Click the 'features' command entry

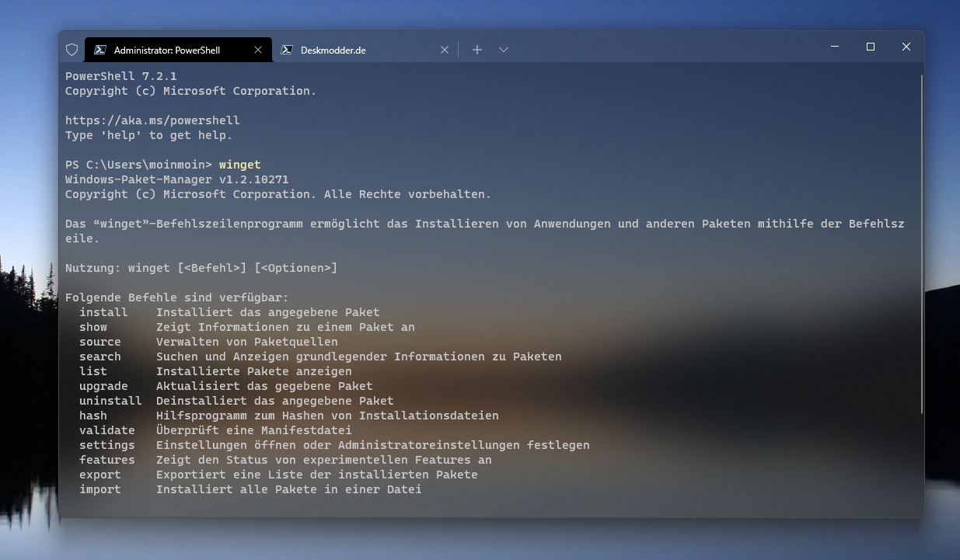click(x=107, y=461)
